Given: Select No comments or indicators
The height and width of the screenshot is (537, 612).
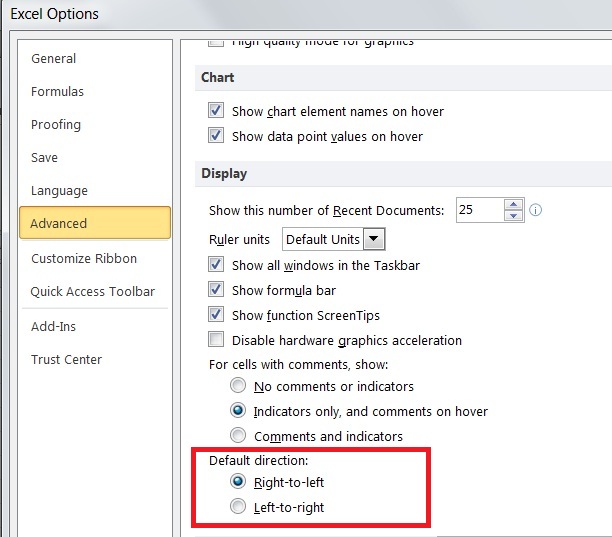Looking at the screenshot, I should coord(238,385).
